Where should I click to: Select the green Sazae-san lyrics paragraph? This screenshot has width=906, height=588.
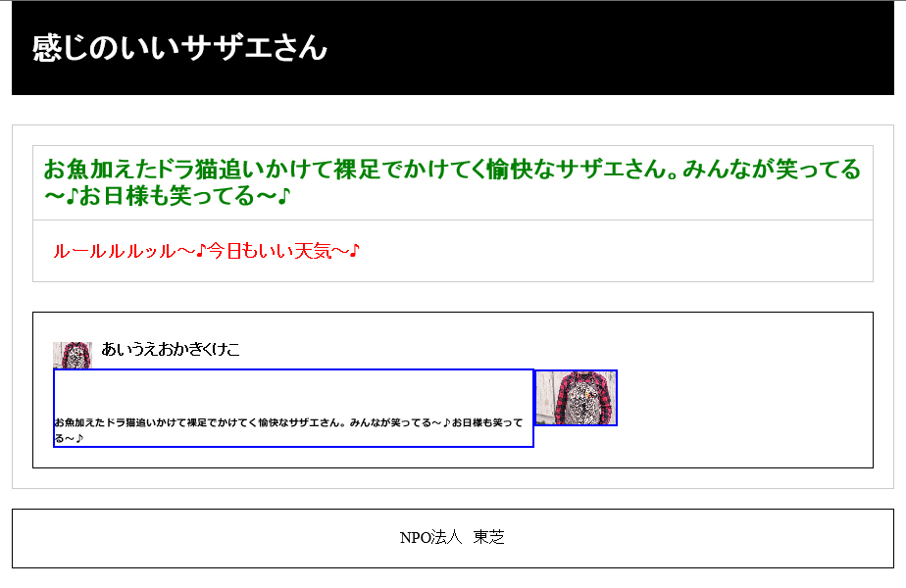pyautogui.click(x=450, y=183)
